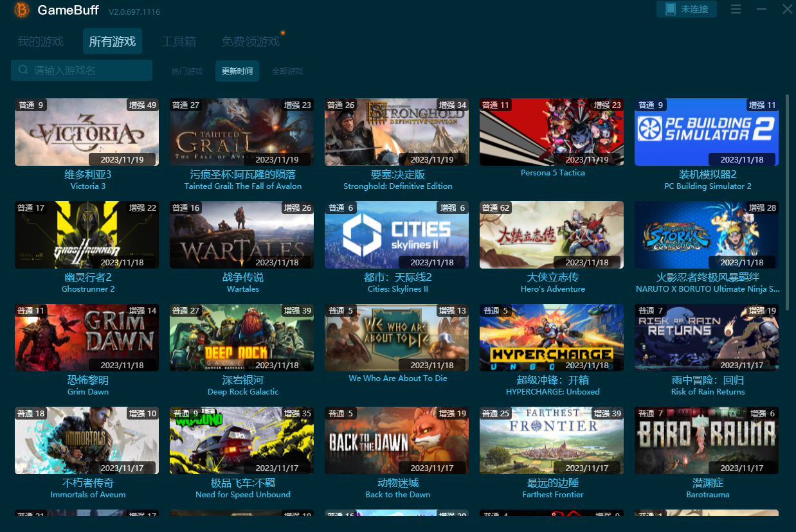Click the 极品飞车:不羁 title link
The image size is (796, 532).
[243, 483]
